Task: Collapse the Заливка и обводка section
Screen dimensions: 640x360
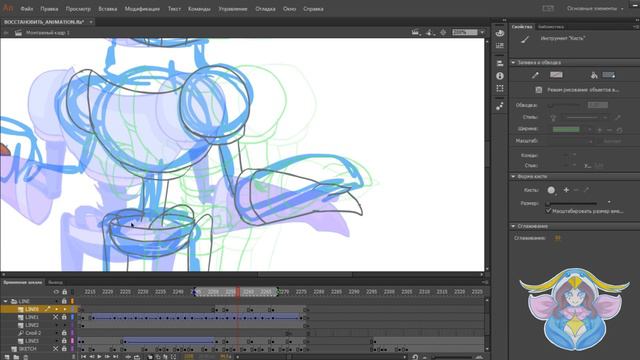Action: point(513,62)
